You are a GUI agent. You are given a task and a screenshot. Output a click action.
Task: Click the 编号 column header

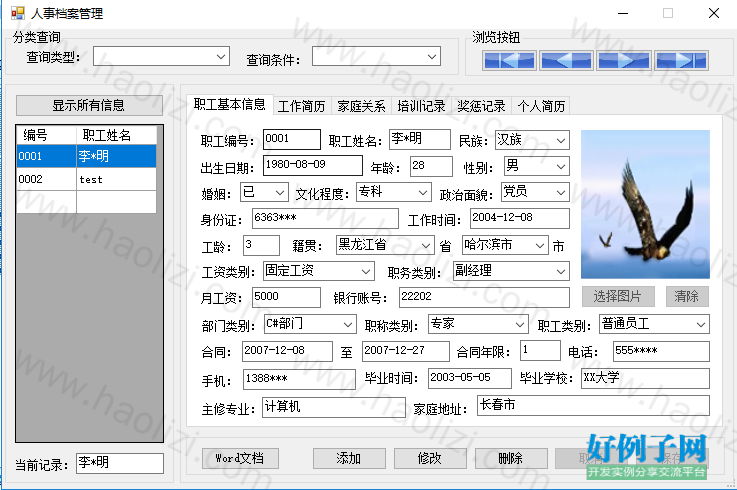pos(47,135)
